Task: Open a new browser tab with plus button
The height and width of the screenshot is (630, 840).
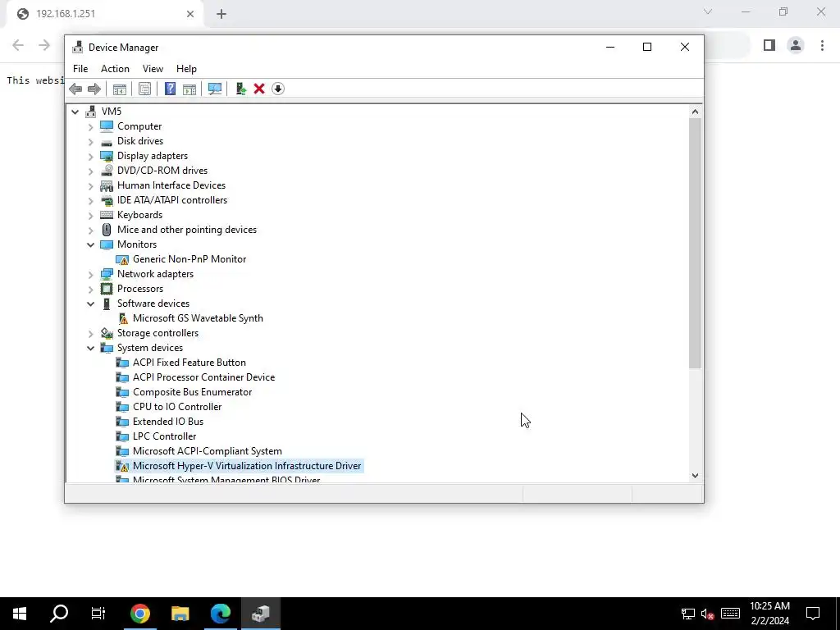Action: tap(221, 14)
